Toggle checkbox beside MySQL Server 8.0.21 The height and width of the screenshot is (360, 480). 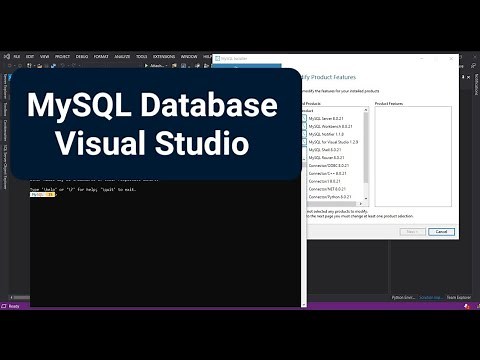tap(304, 118)
